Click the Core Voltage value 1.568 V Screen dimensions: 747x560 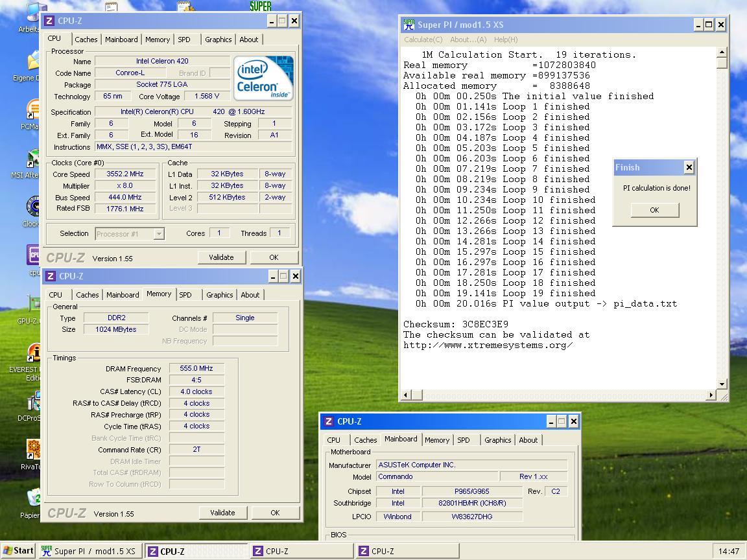point(207,96)
